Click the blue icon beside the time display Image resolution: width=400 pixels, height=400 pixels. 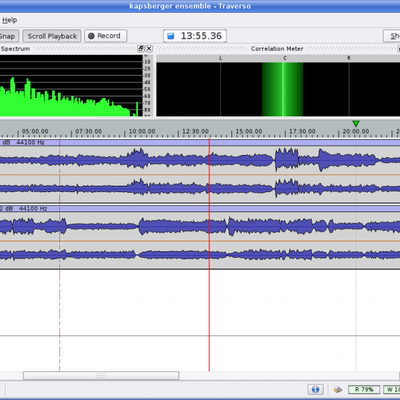171,36
